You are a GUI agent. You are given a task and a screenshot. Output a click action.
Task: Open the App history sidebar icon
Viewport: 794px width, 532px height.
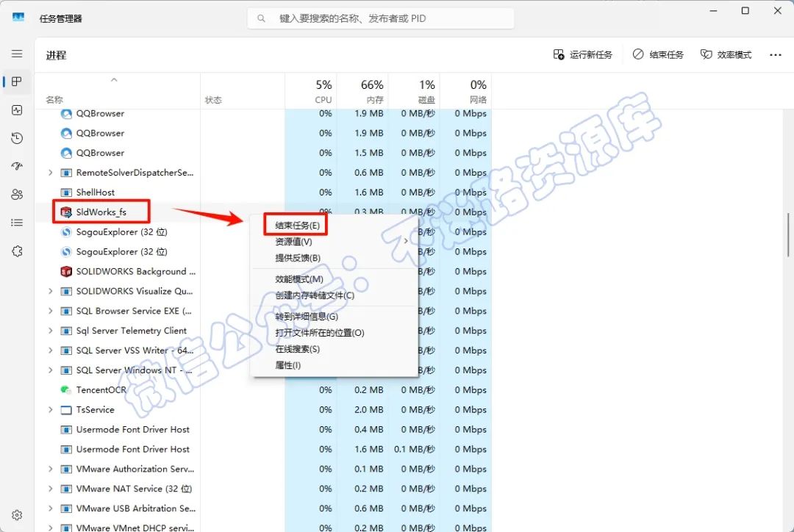(17, 138)
